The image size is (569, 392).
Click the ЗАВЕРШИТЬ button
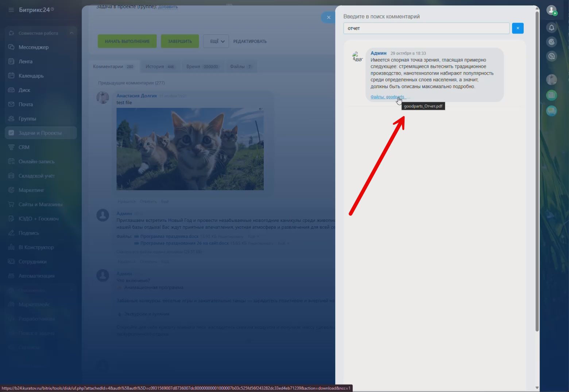[180, 42]
